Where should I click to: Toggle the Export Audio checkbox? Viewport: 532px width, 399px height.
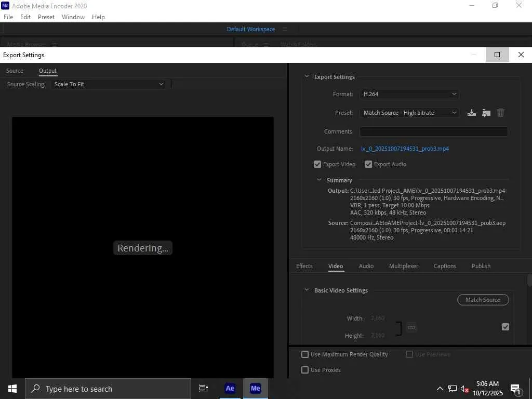[368, 164]
